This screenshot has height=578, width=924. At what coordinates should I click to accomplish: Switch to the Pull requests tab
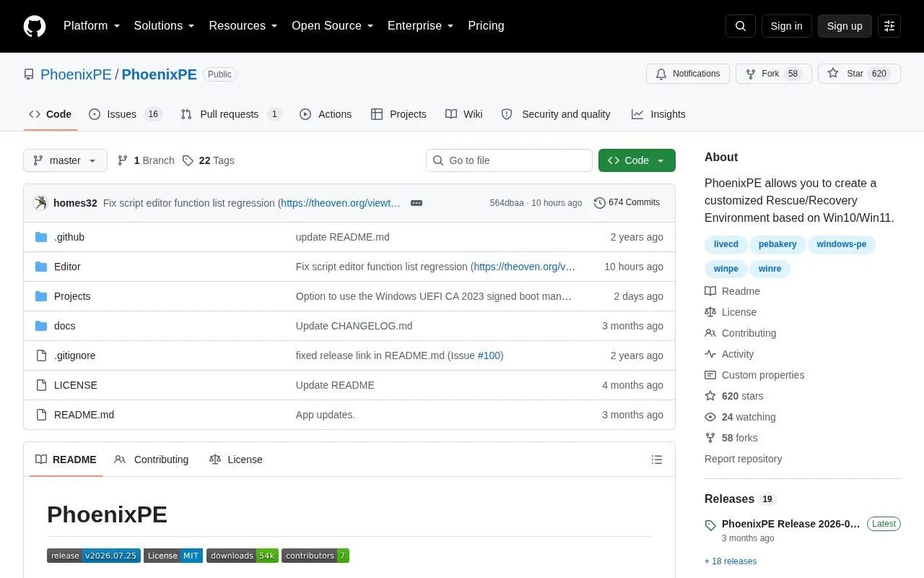tap(231, 114)
